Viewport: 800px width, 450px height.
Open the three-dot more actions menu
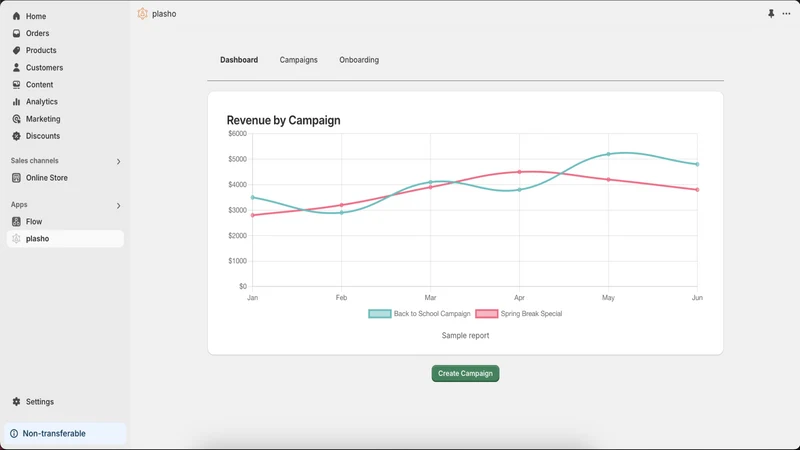tap(786, 14)
